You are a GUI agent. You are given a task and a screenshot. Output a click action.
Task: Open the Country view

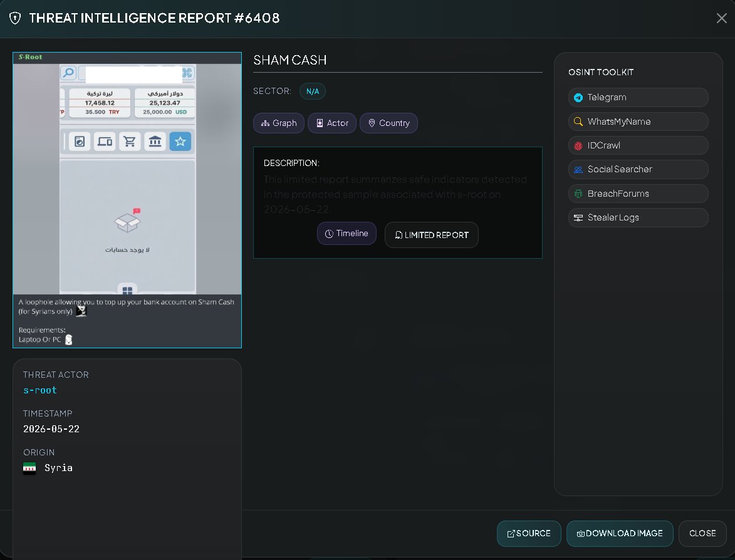pyautogui.click(x=388, y=123)
